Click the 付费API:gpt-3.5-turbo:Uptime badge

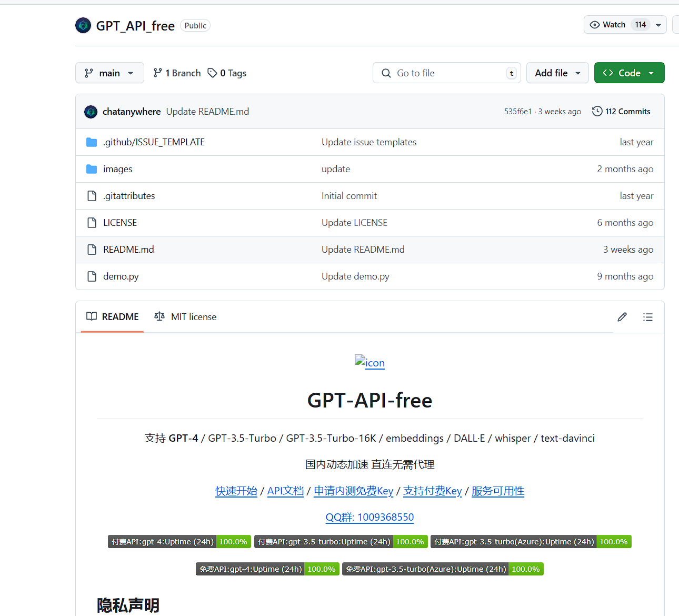(x=341, y=542)
